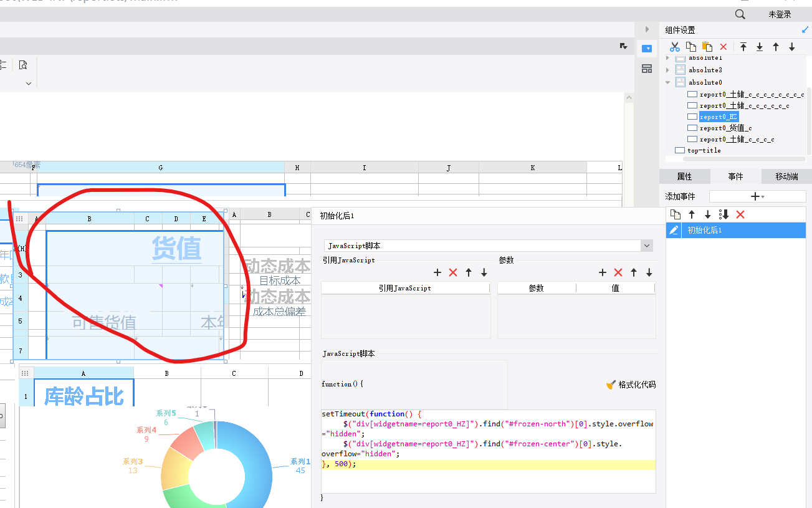The image size is (812, 508).
Task: Expand the toolbar chevron
Action: [28, 84]
